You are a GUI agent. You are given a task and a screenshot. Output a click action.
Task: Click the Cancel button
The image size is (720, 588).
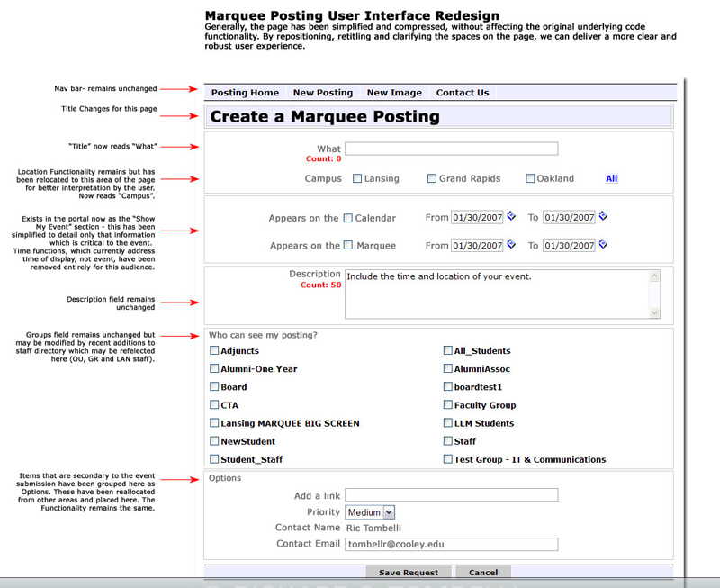coord(483,573)
